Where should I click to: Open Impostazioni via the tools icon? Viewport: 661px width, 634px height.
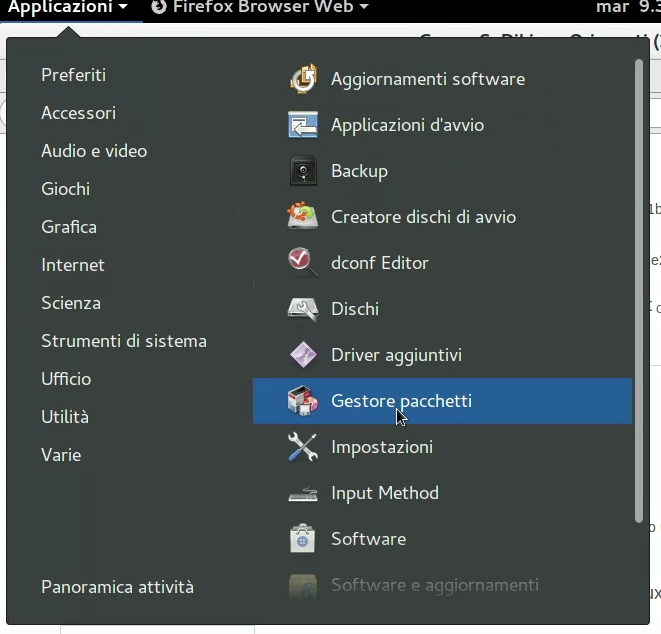pos(303,447)
